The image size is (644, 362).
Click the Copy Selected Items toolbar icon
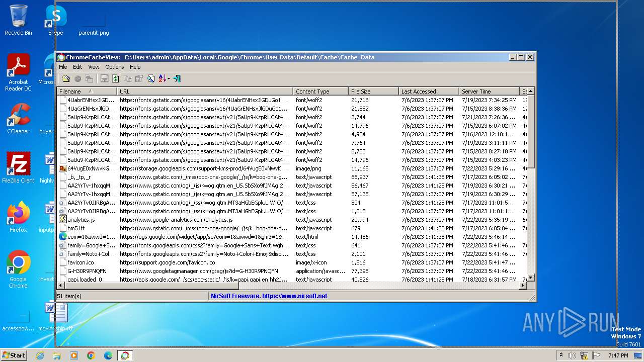127,78
